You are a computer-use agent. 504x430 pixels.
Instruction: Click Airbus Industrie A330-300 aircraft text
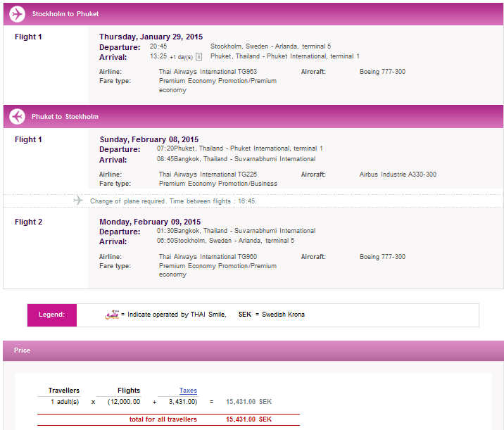[x=398, y=175]
